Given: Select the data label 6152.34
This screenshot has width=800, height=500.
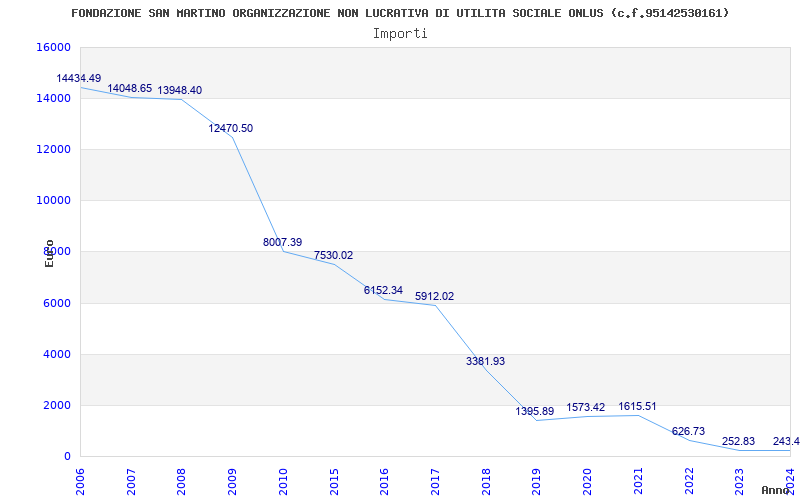Looking at the screenshot, I should [383, 290].
